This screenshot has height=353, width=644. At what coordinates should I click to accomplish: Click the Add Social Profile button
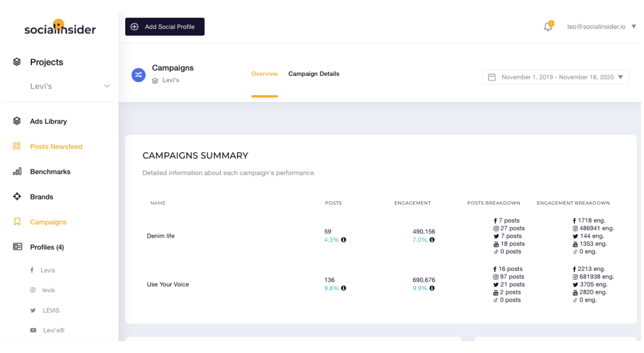tap(165, 26)
